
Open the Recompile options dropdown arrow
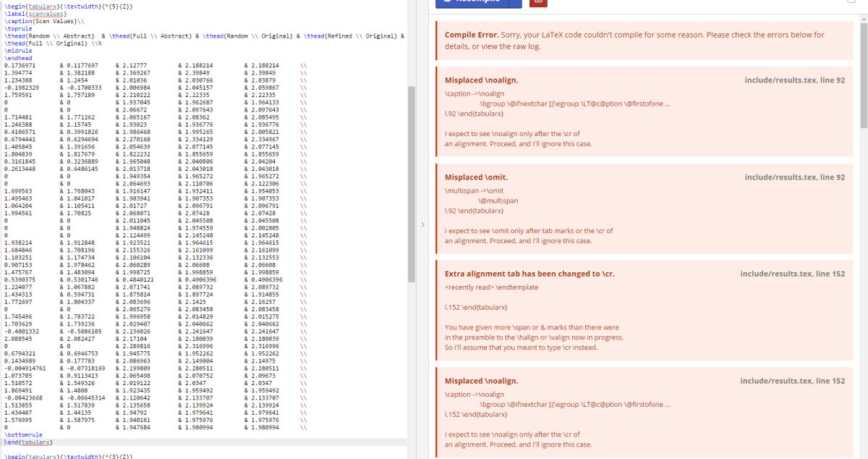[515, 3]
